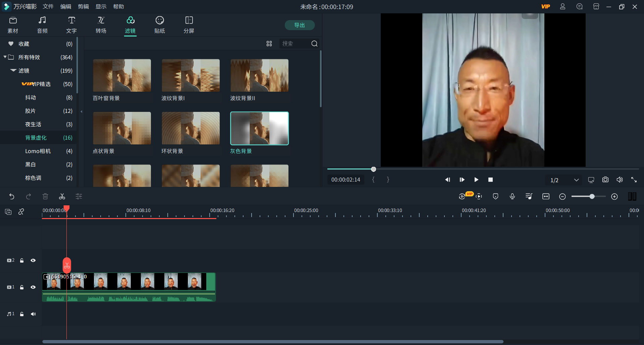Expand the 所有特效 effects folder

click(5, 57)
